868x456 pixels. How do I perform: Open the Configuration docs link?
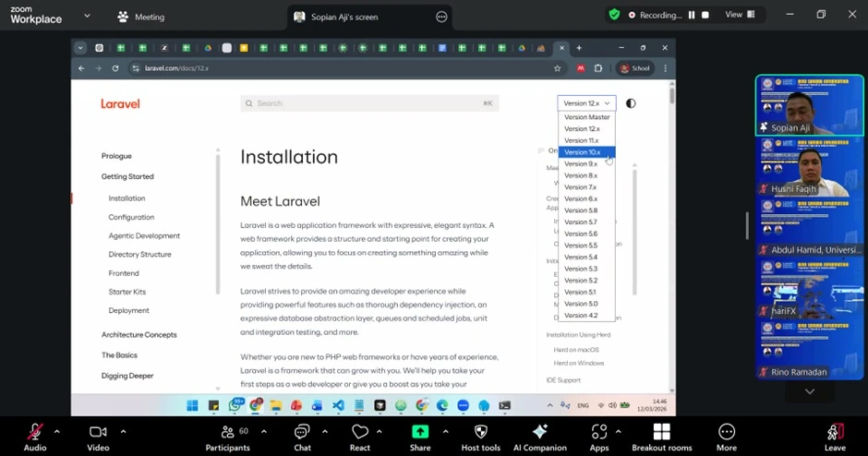coord(131,217)
